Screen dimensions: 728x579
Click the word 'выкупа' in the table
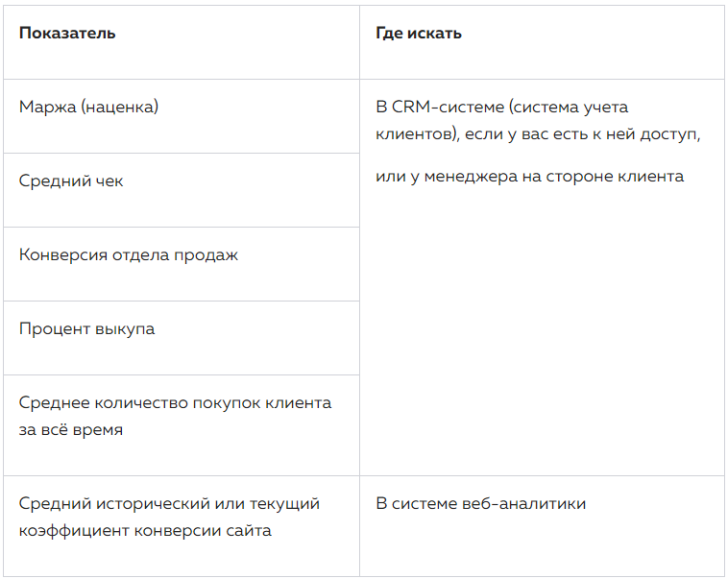tap(125, 329)
